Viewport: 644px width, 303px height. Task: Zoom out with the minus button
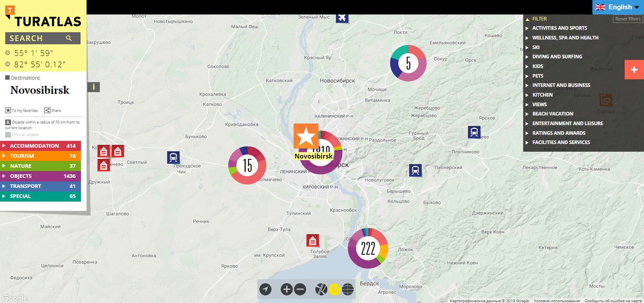tap(300, 290)
